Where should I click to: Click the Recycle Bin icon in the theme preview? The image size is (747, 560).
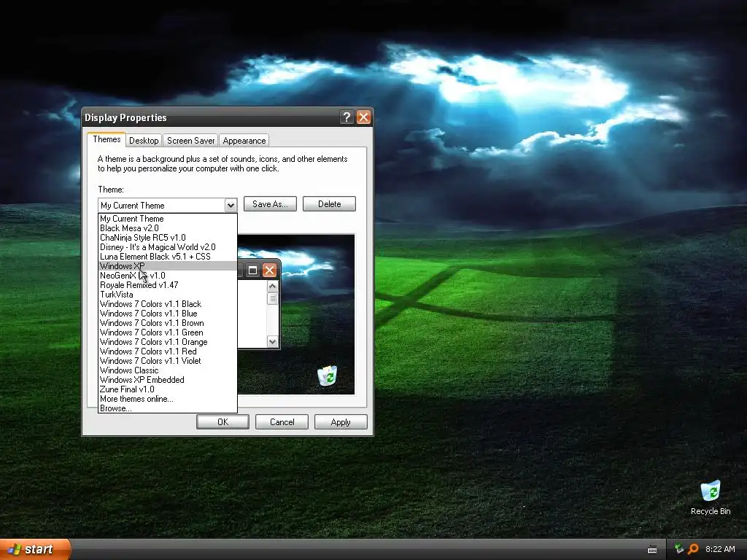[328, 376]
